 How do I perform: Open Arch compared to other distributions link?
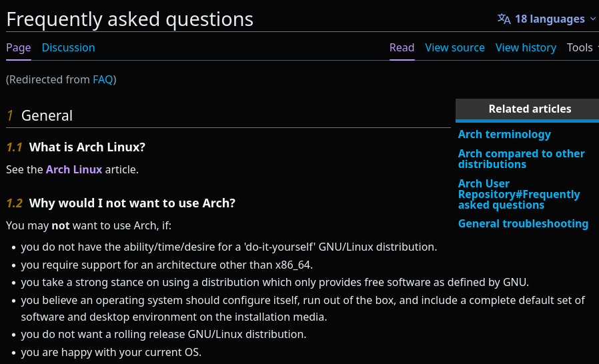(521, 159)
